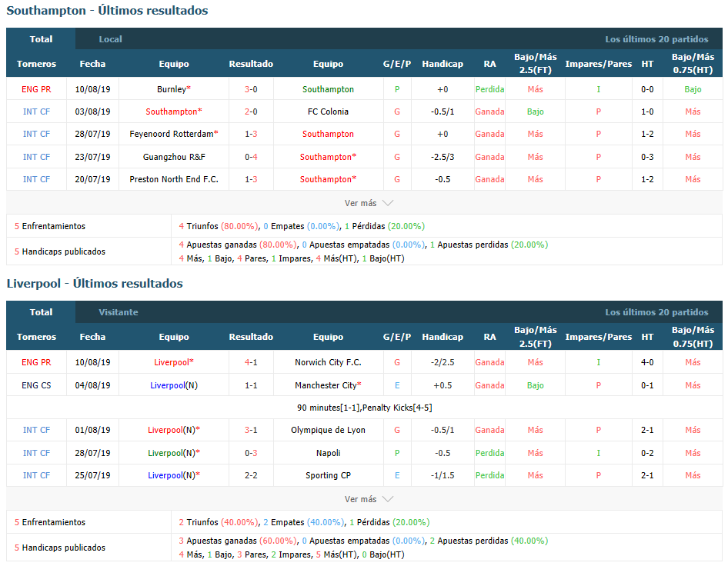This screenshot has height=566, width=728.
Task: Open Preston North End F.C. link
Action: (174, 179)
